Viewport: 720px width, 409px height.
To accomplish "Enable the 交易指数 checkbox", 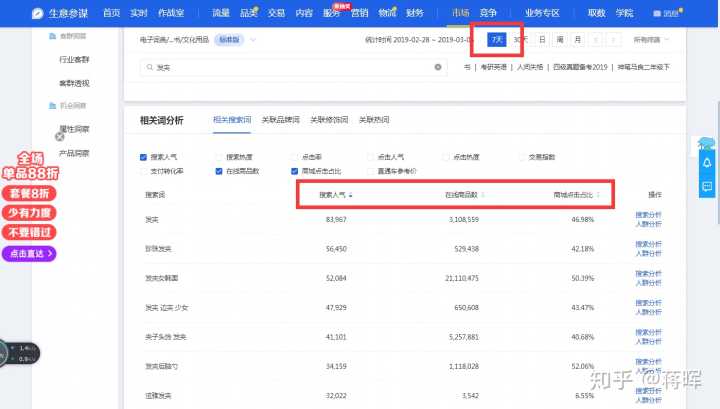I will [521, 157].
